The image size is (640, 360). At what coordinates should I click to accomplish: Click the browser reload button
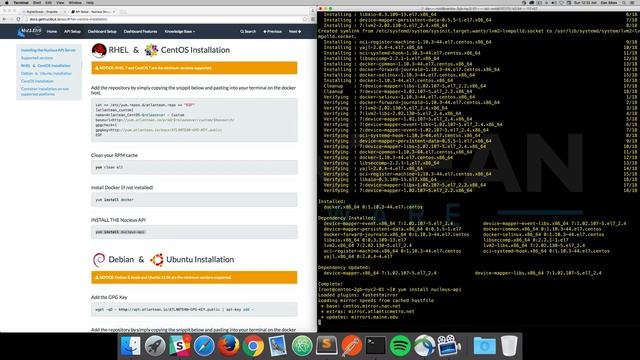[x=18, y=19]
